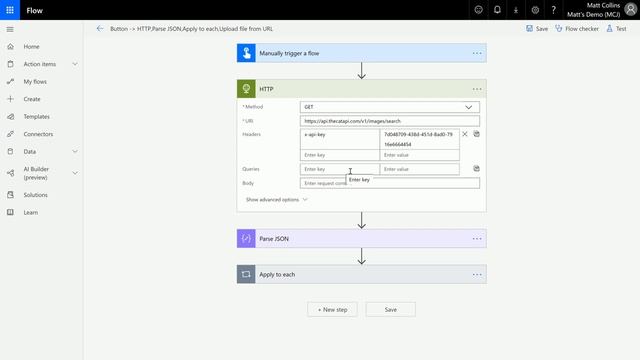Expand the Parse JSON action header
The image size is (640, 360).
point(362,239)
